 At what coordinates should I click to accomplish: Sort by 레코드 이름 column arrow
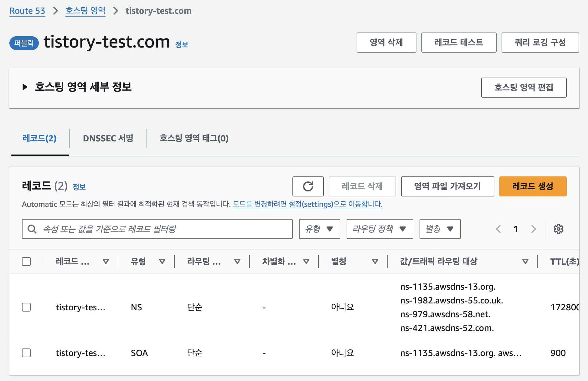[106, 262]
